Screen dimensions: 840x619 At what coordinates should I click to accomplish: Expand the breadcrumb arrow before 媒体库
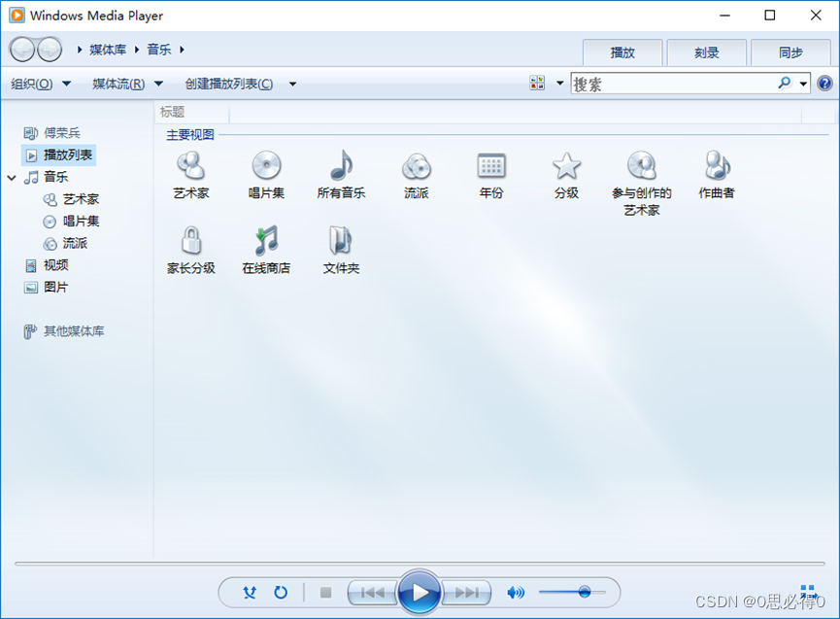(x=80, y=50)
